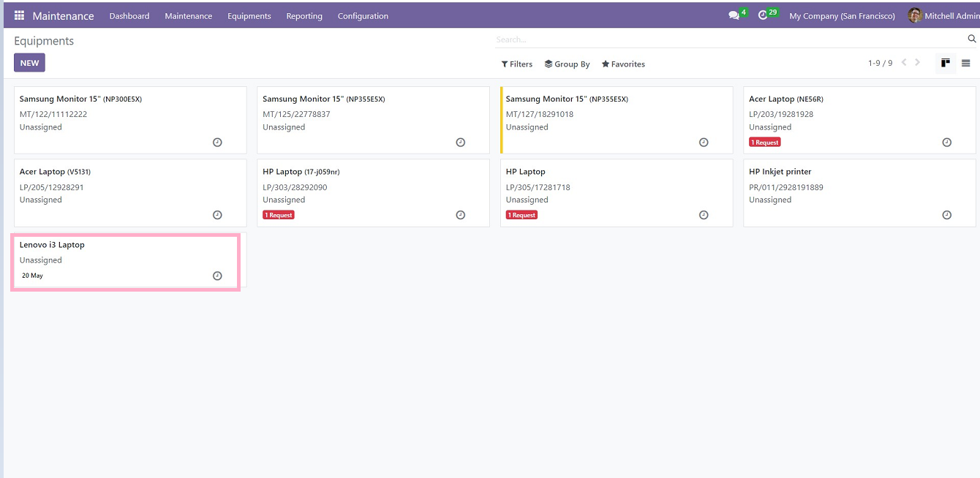Click 1 Request badge on HP Laptop 17-j059nr
Image resolution: width=980 pixels, height=478 pixels.
tap(279, 215)
